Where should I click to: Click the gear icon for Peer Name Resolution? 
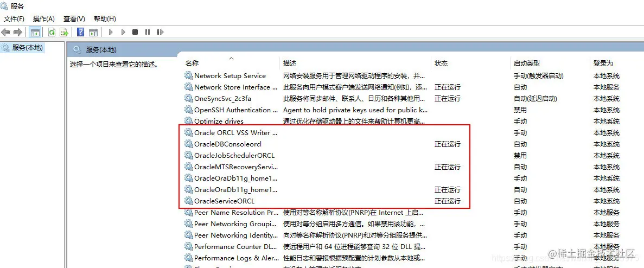(x=188, y=213)
